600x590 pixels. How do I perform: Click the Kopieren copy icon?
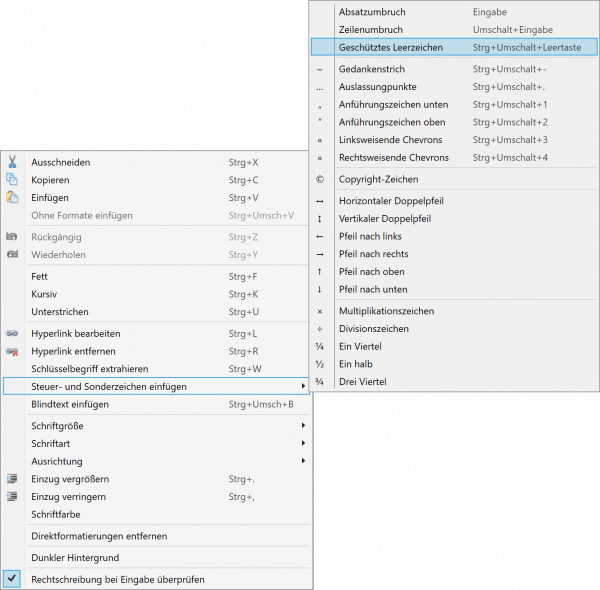click(12, 180)
